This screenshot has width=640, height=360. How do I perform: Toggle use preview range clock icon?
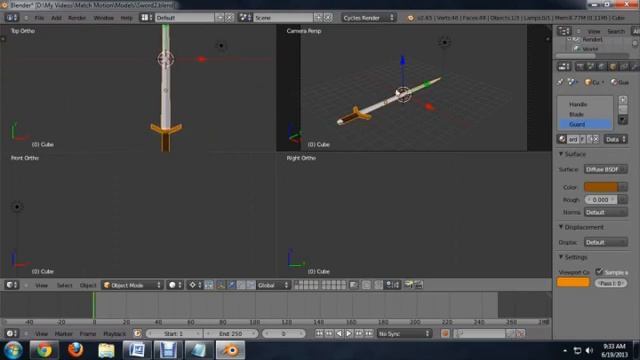[137, 333]
